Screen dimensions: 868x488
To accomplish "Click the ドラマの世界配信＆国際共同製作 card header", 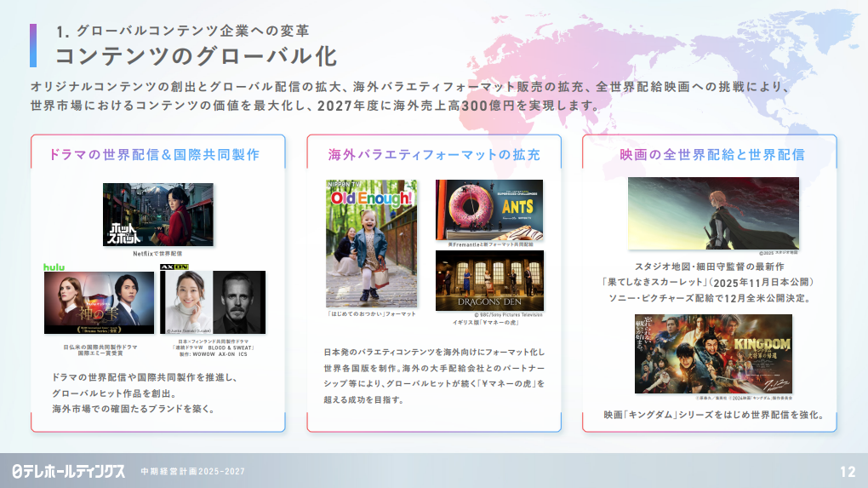I will pos(154,155).
